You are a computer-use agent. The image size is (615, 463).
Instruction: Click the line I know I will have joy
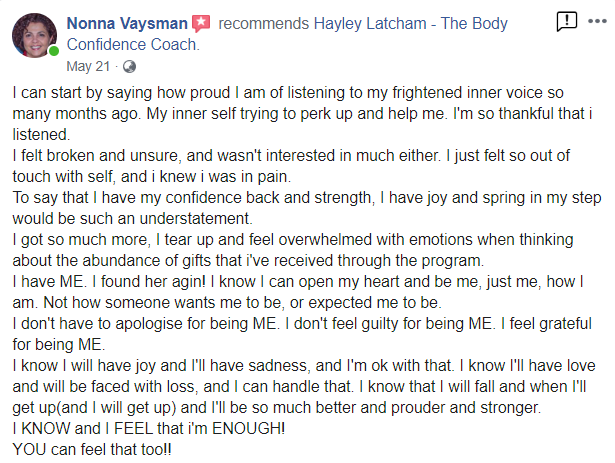click(304, 366)
